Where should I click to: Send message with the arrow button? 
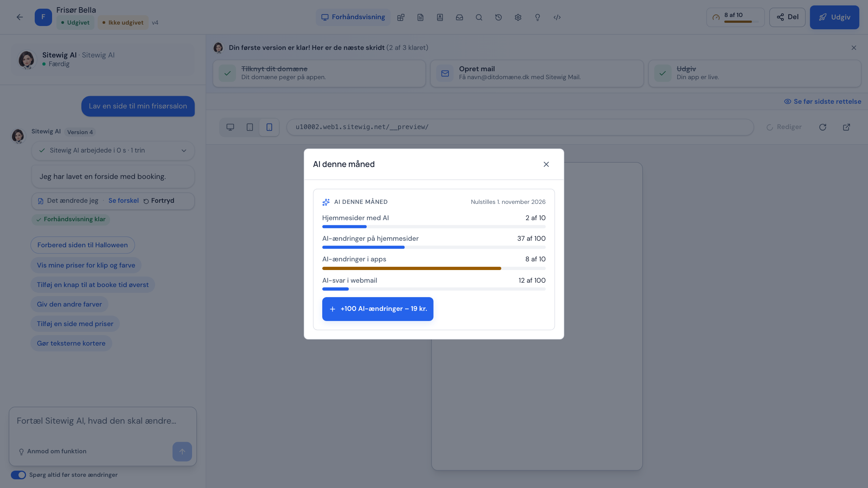[x=182, y=451]
